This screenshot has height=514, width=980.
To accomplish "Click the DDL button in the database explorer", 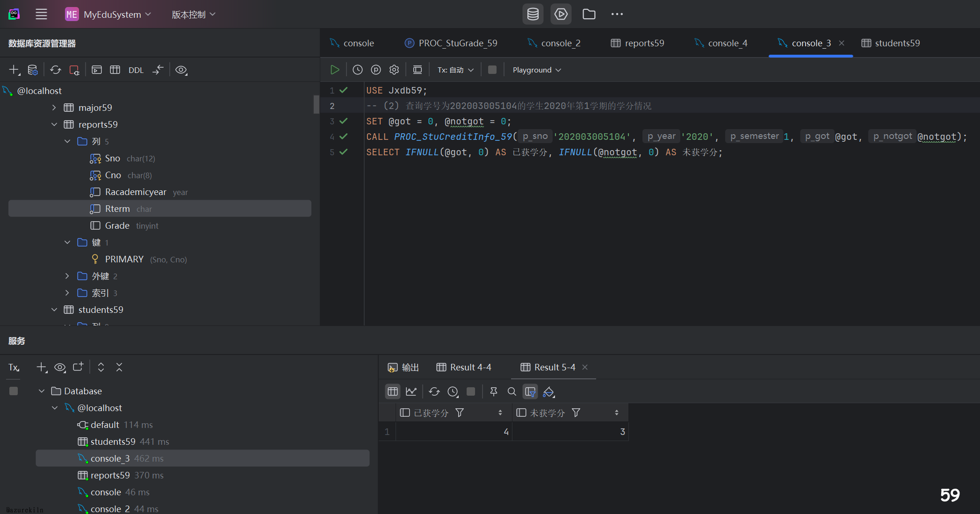I will pos(136,70).
